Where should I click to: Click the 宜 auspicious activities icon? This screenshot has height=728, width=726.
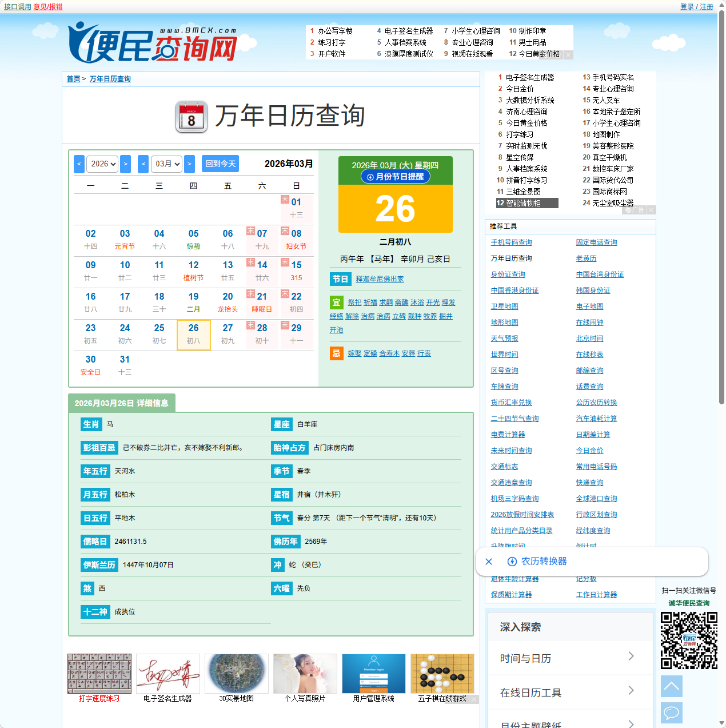(336, 303)
